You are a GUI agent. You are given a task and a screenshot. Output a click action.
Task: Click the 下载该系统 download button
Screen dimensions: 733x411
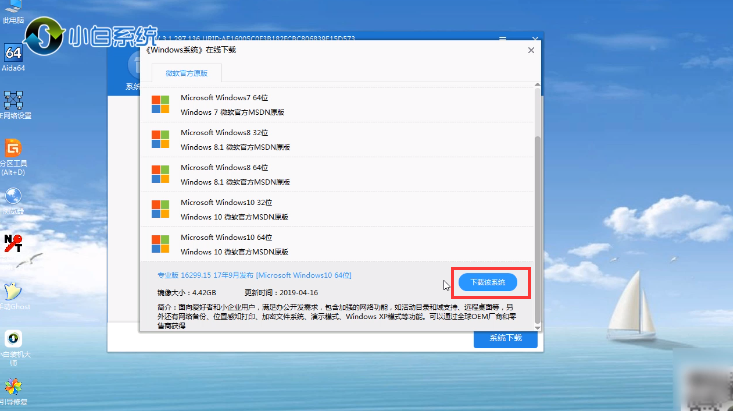coord(488,283)
